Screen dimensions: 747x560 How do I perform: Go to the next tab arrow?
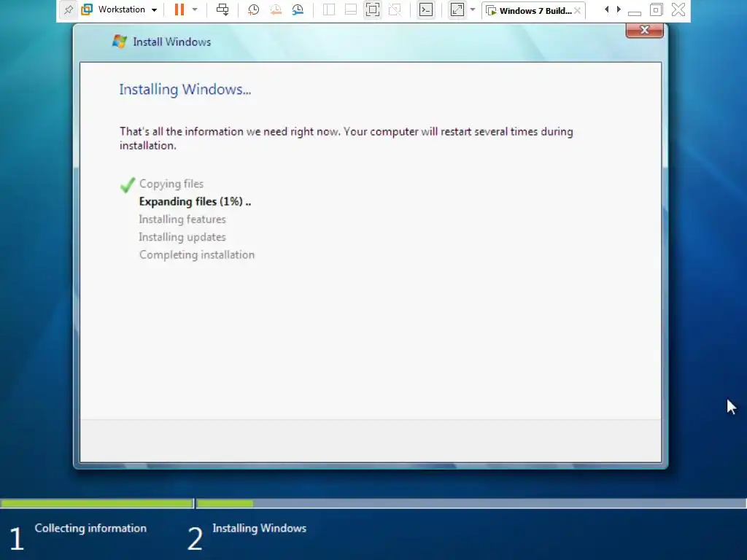pyautogui.click(x=619, y=9)
